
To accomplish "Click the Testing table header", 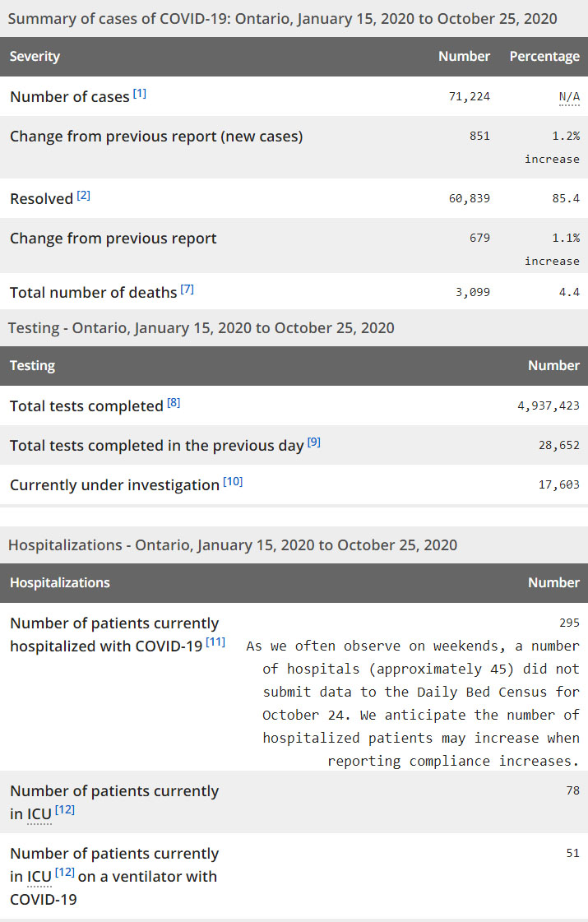I will pyautogui.click(x=33, y=366).
